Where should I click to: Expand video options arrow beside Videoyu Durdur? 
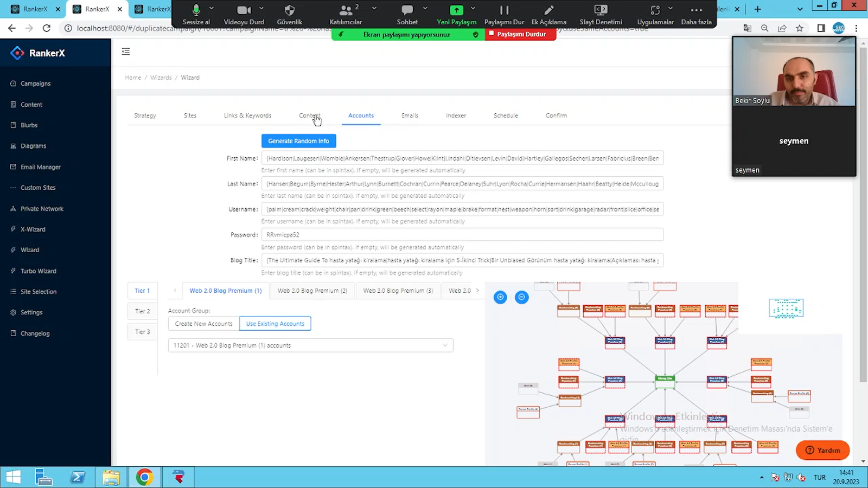(261, 9)
